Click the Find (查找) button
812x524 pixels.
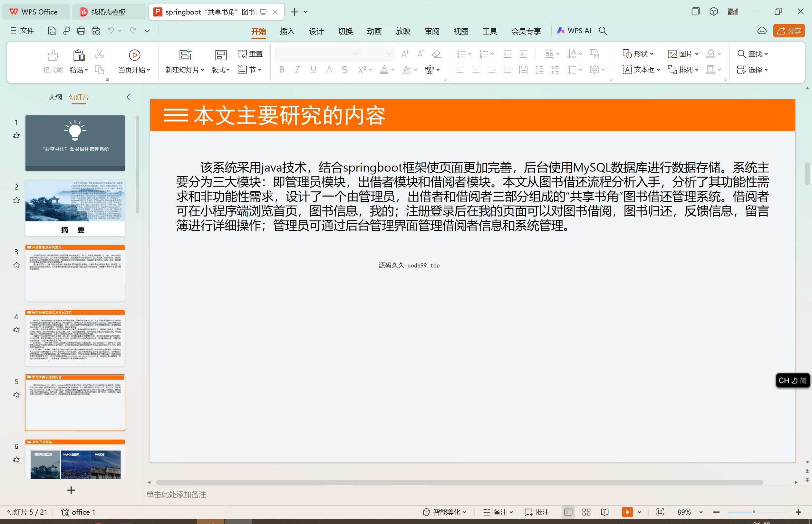tap(752, 54)
